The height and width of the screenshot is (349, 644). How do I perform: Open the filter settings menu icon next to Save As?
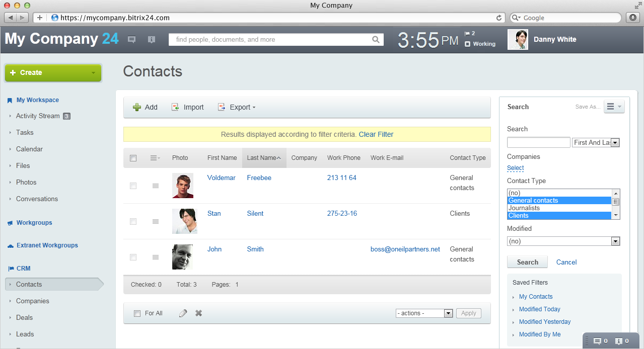click(614, 107)
